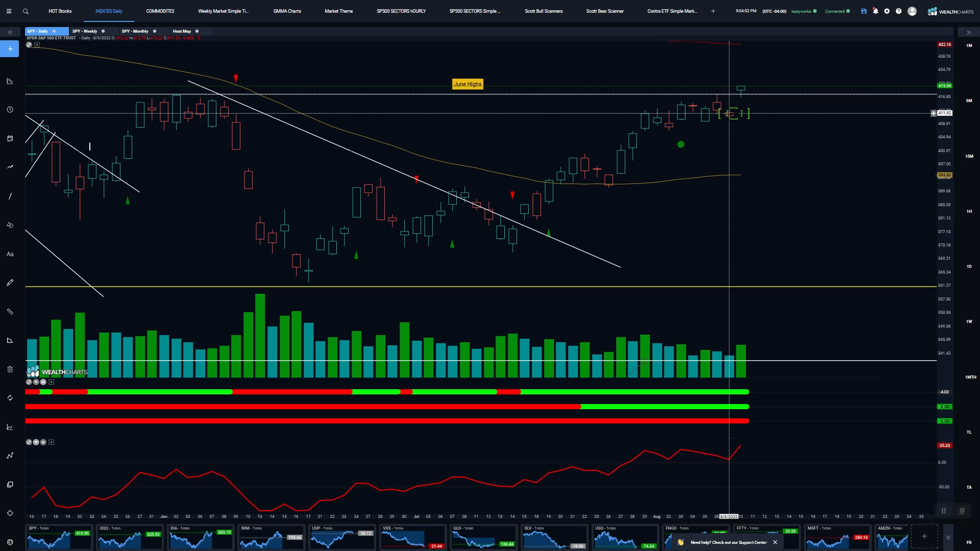Toggle the dot on SPY - Monthly tab
This screenshot has width=980, height=551.
click(x=155, y=31)
